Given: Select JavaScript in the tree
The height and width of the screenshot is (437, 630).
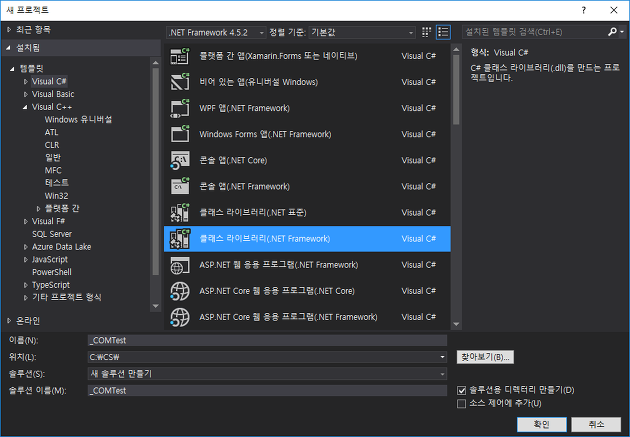Looking at the screenshot, I should [x=50, y=259].
